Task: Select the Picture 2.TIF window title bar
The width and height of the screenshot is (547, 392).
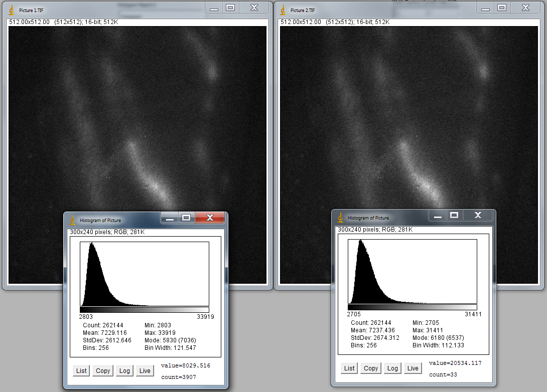Action: point(376,9)
